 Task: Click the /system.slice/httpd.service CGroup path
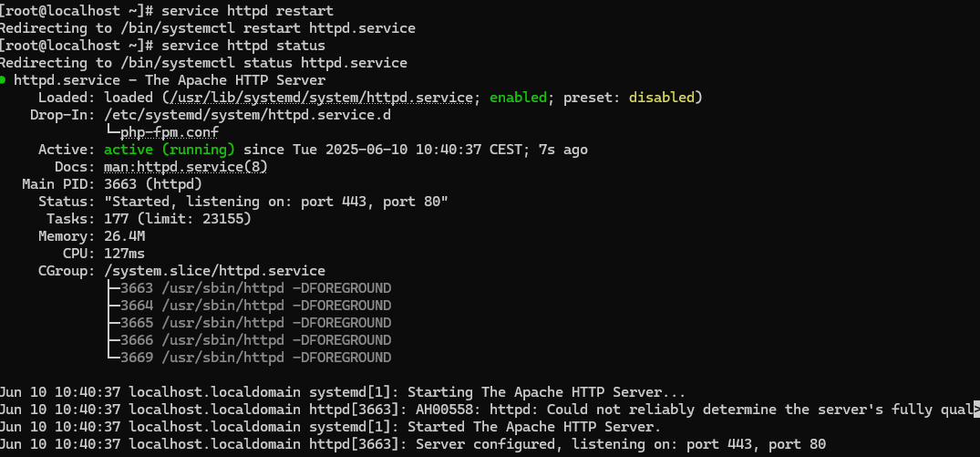click(214, 271)
